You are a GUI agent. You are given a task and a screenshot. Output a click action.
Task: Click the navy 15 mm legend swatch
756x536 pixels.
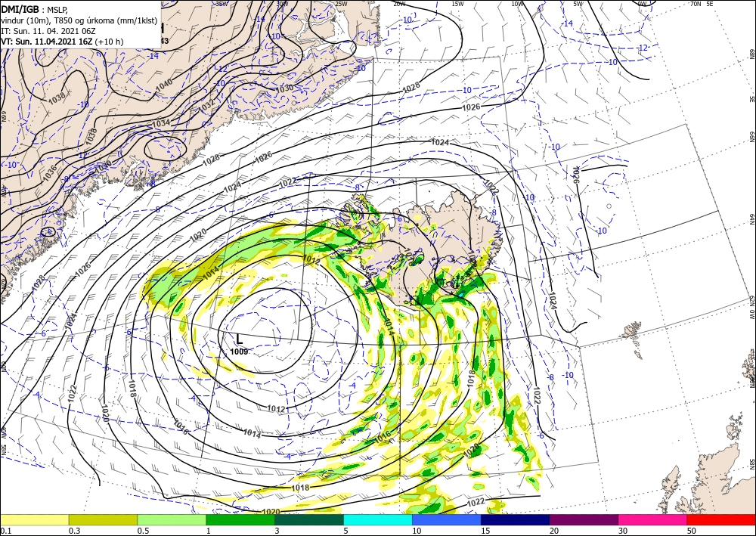(x=516, y=519)
